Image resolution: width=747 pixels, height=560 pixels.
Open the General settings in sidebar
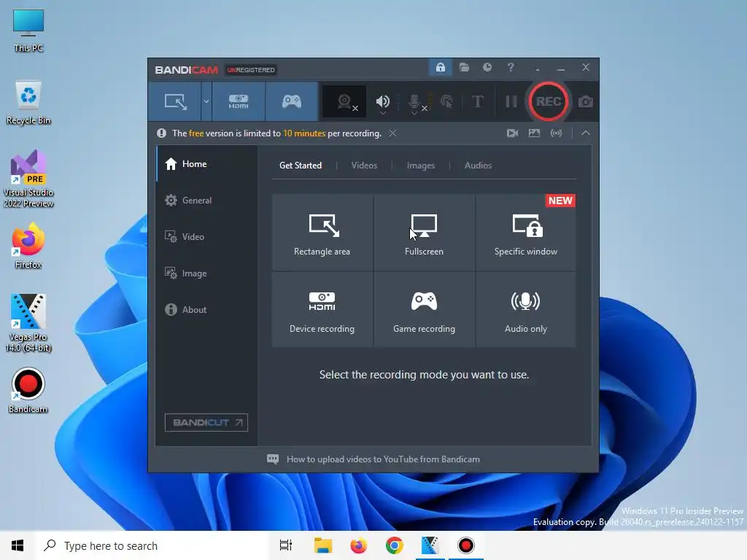click(x=206, y=200)
